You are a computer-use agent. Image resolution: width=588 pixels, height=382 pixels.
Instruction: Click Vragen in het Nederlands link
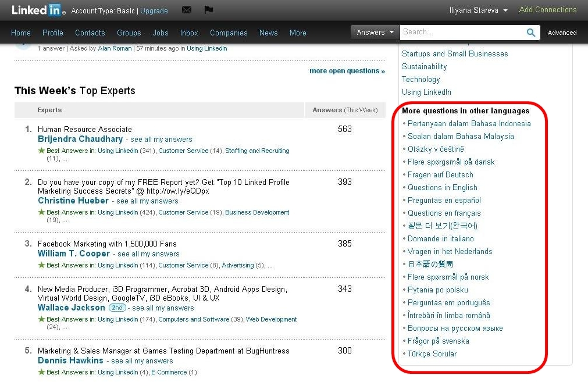(x=450, y=251)
